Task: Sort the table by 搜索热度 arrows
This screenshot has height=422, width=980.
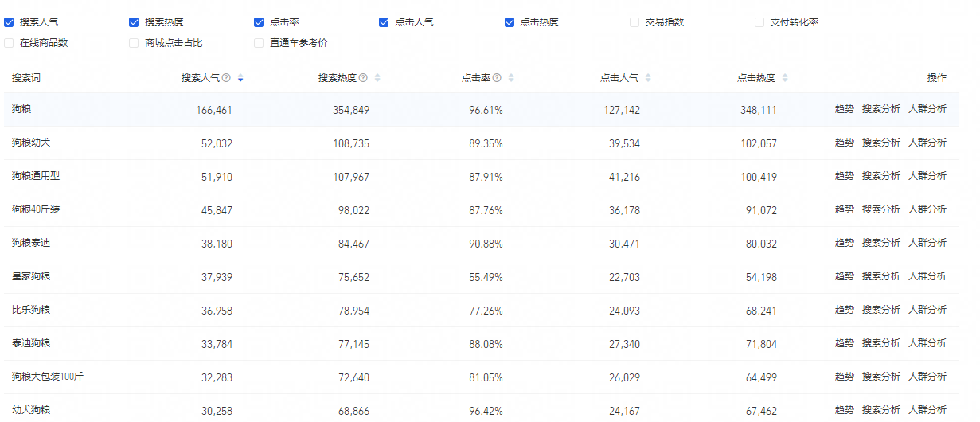Action: (x=377, y=78)
